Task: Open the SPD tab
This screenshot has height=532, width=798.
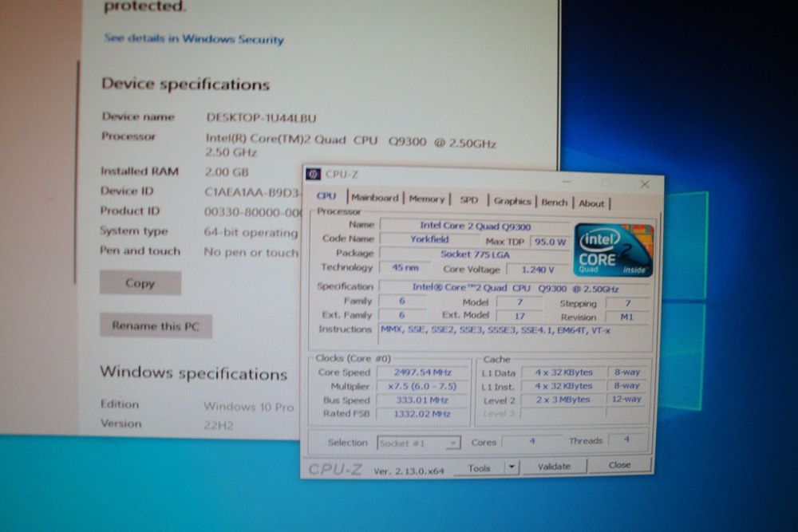Action: [468, 200]
